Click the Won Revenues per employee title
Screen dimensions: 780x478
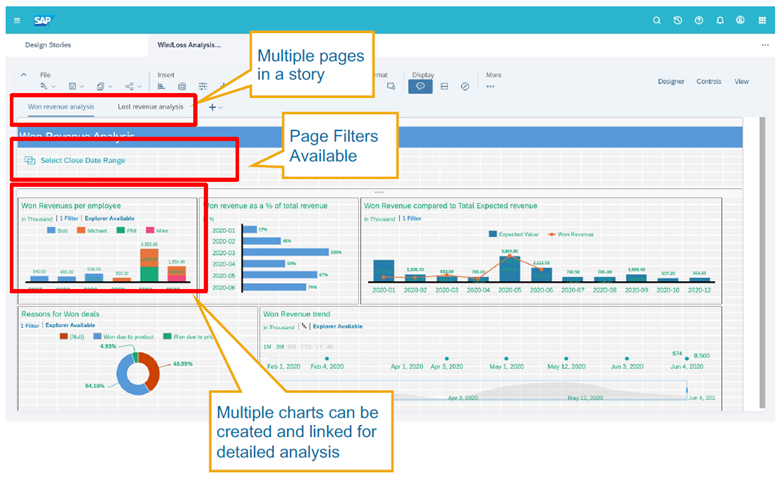(x=71, y=205)
